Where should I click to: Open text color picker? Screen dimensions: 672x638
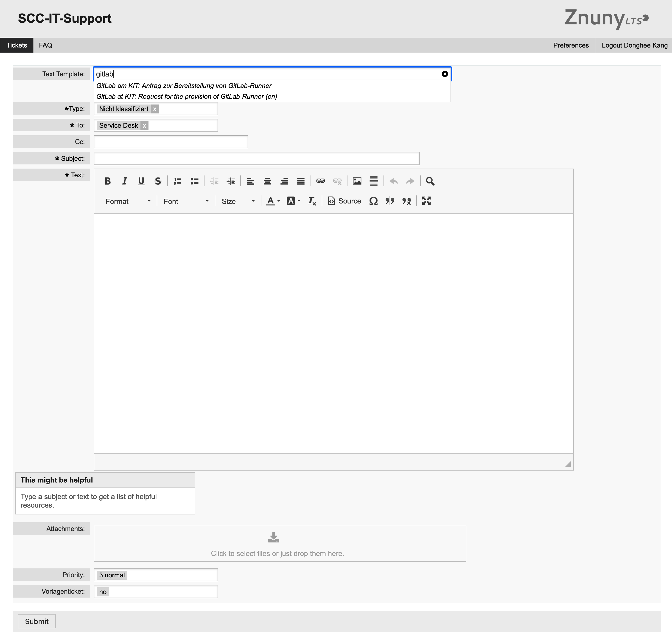pos(273,201)
